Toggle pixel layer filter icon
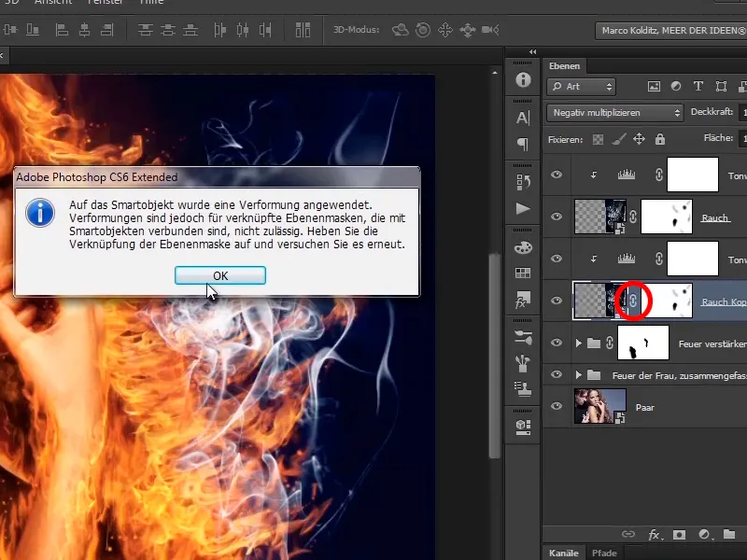747x560 pixels. point(654,86)
